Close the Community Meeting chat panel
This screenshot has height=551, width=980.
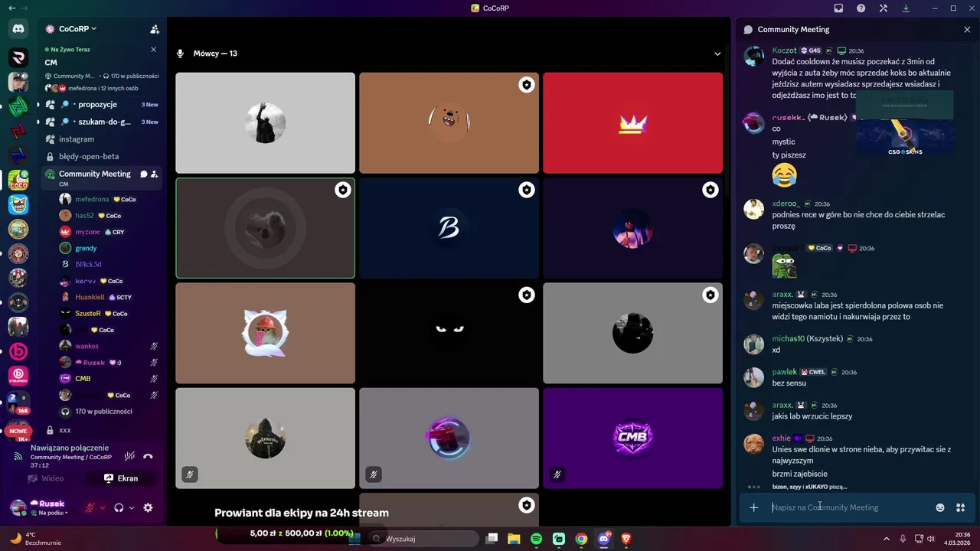(x=967, y=29)
